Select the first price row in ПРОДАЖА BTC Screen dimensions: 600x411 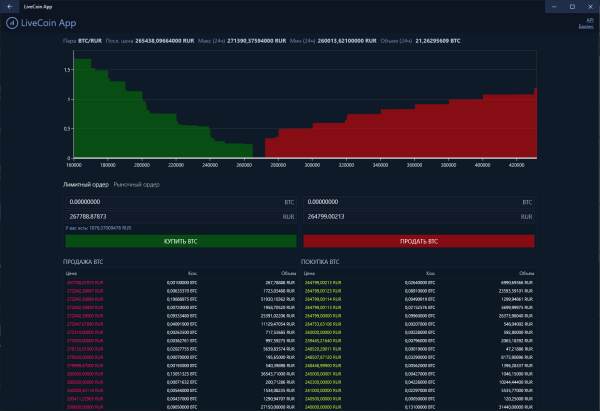(84, 283)
